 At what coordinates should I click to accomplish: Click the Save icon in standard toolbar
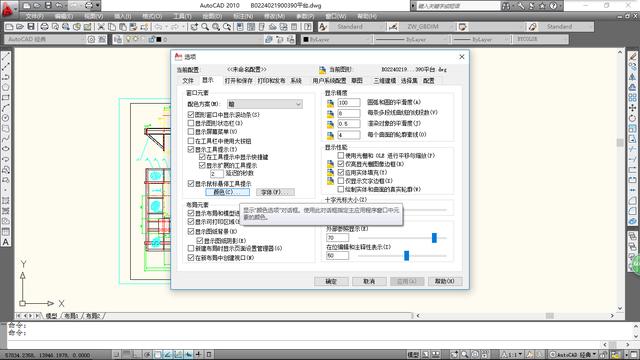[31, 27]
